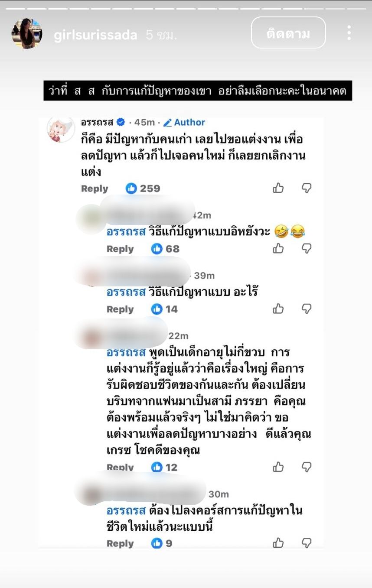Reply to the author's 259-like comment

pyautogui.click(x=95, y=188)
